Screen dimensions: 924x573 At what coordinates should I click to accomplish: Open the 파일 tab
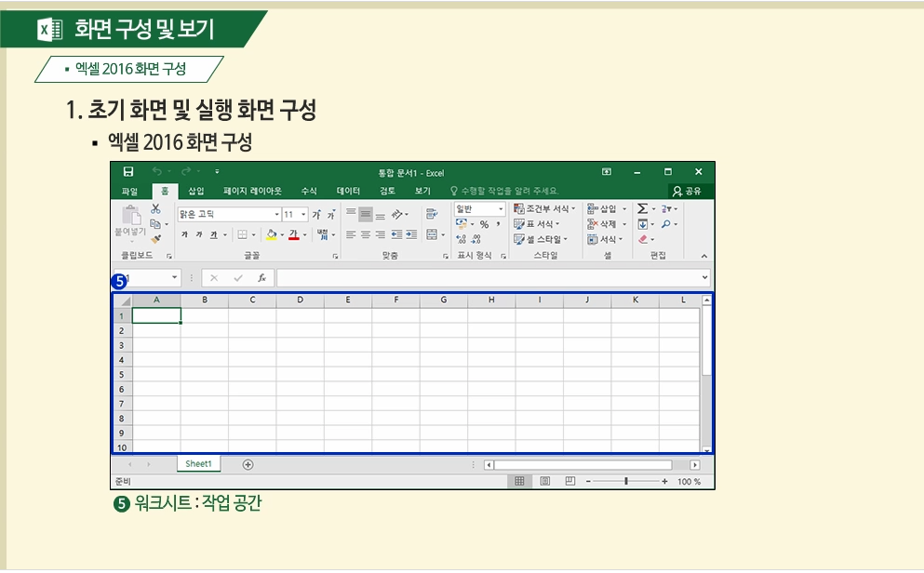[129, 192]
